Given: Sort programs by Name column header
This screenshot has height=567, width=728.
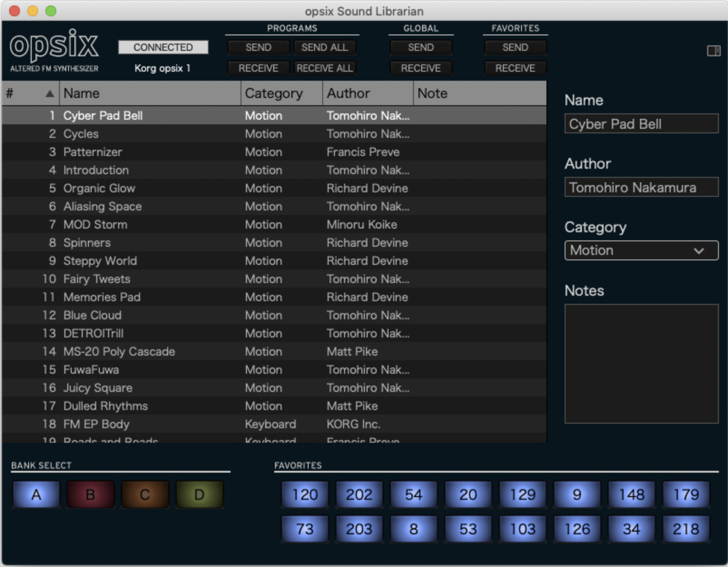Looking at the screenshot, I should pyautogui.click(x=150, y=93).
